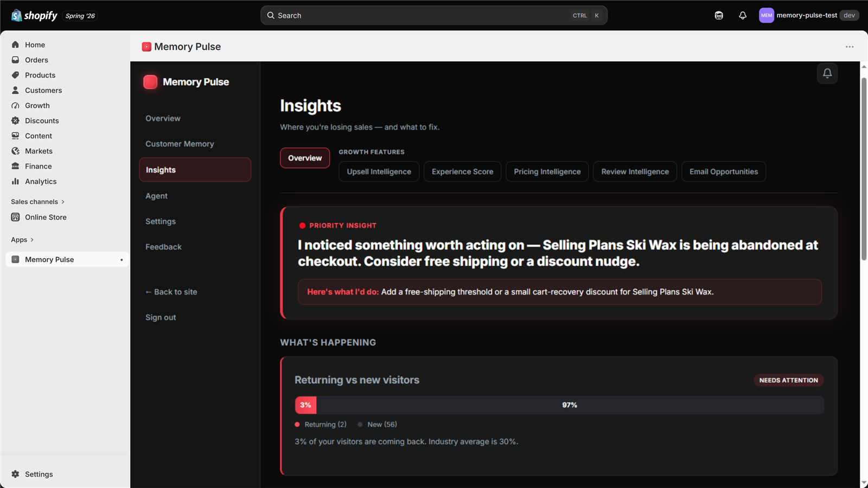Click the "Here's what I'd do" recommendation box
868x488 pixels.
(x=560, y=292)
